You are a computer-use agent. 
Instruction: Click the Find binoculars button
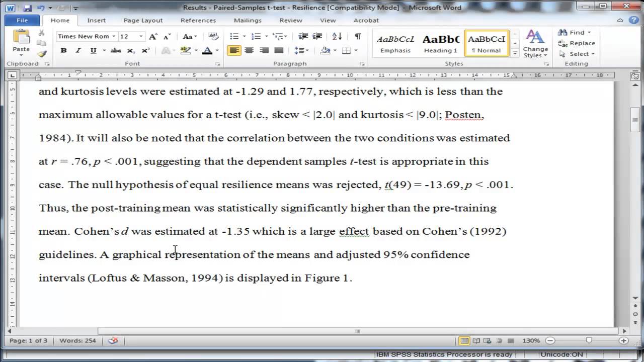(x=572, y=32)
